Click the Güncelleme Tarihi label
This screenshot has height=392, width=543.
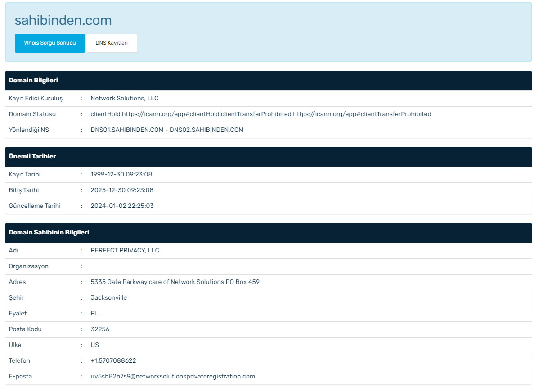point(35,206)
